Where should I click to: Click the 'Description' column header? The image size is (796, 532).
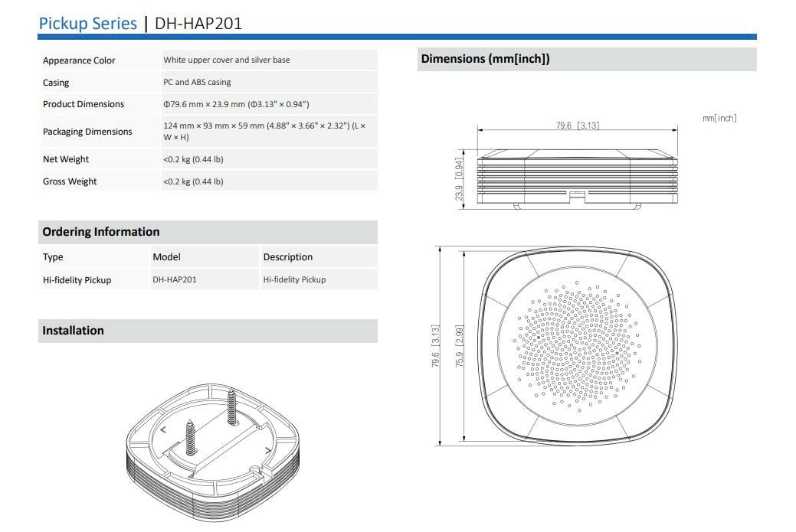point(288,257)
